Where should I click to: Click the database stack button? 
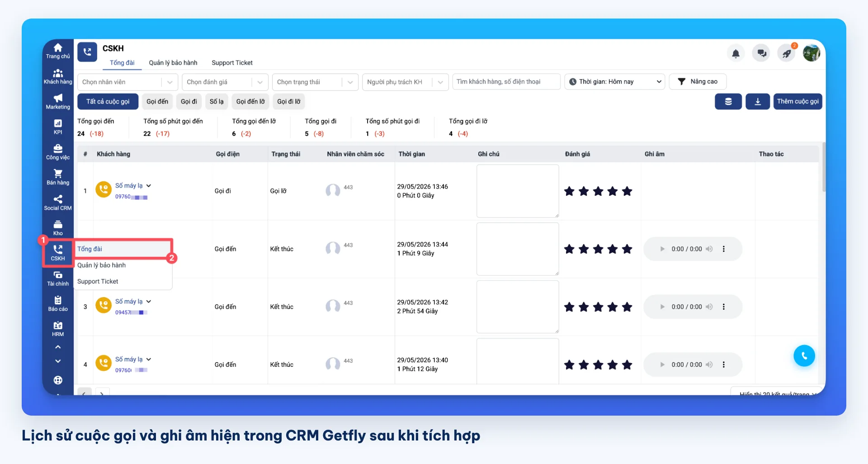click(728, 101)
